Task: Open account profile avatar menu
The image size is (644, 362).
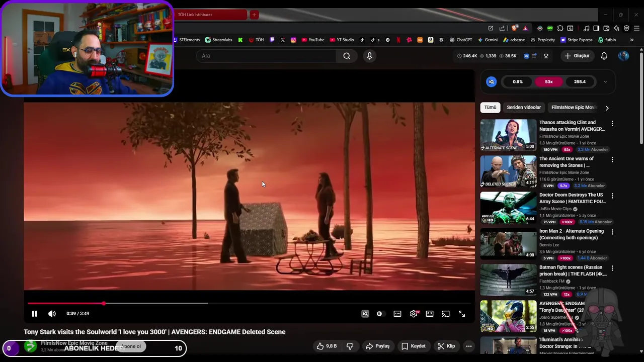Action: (623, 56)
